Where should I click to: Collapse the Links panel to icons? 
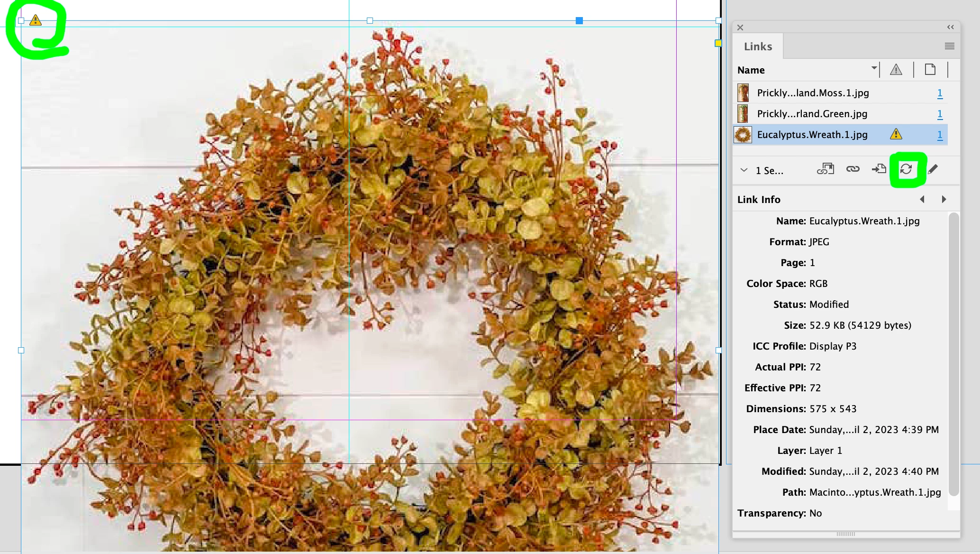pyautogui.click(x=950, y=28)
